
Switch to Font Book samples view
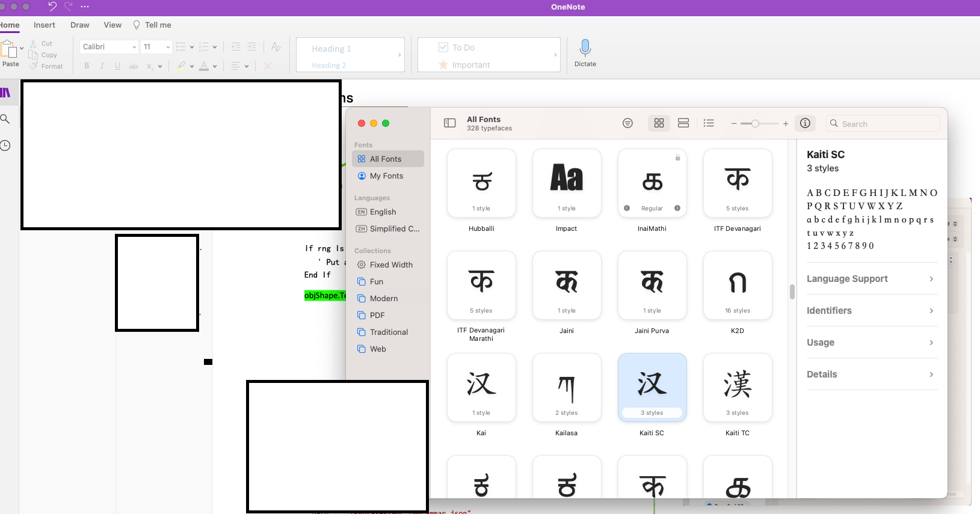coord(683,123)
